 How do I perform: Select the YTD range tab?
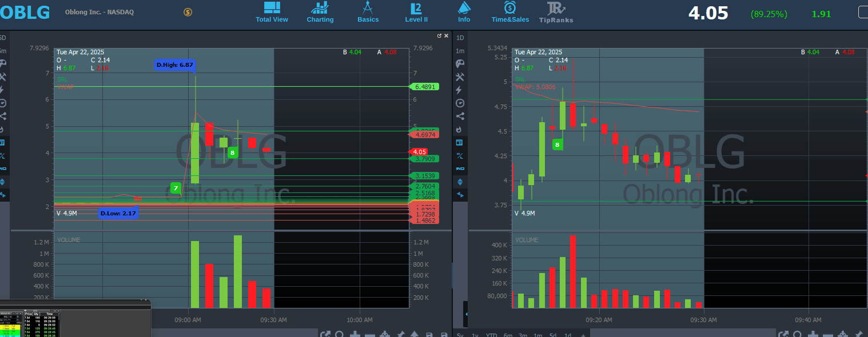pos(491,335)
